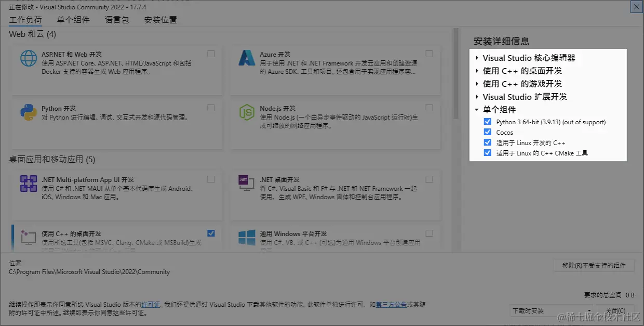Uncheck 适用于 Linux 开发的 C++ component
The width and height of the screenshot is (644, 326).
[487, 142]
